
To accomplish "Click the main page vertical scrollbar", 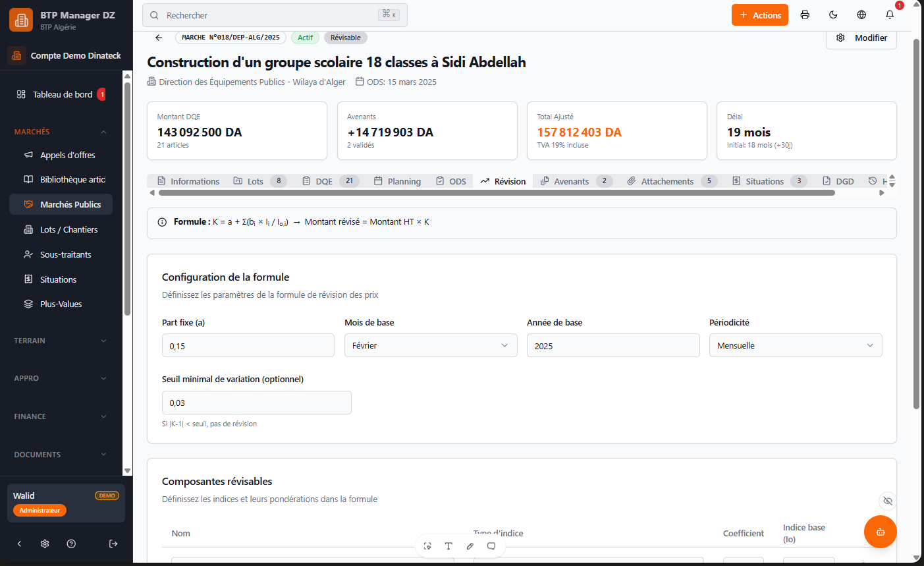I will point(916,224).
